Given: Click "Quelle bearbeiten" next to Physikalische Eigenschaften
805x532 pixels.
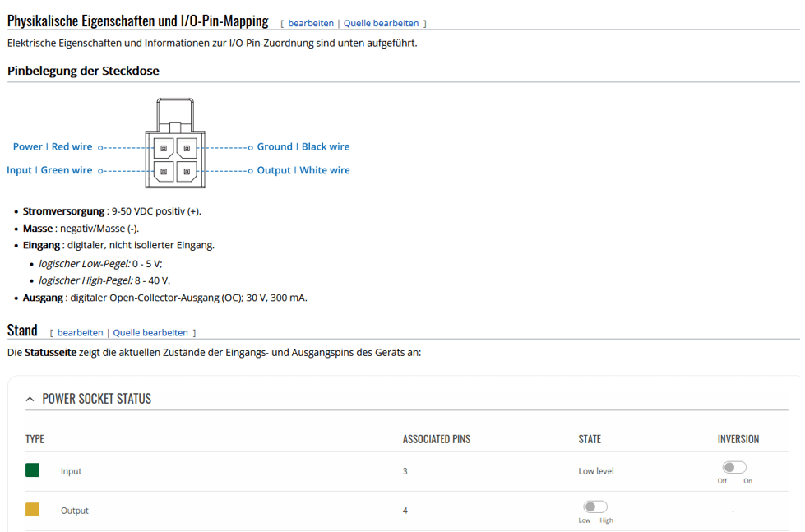Looking at the screenshot, I should click(x=381, y=23).
